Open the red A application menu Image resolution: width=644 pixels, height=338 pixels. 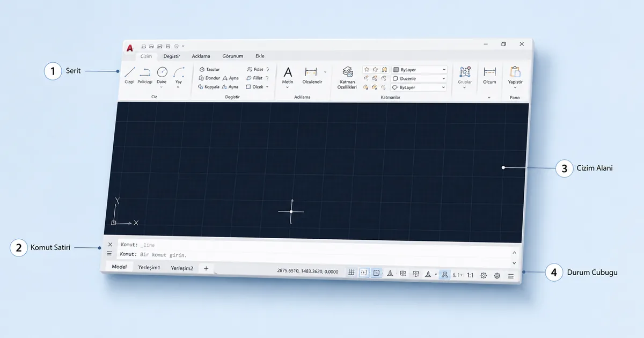pos(130,47)
